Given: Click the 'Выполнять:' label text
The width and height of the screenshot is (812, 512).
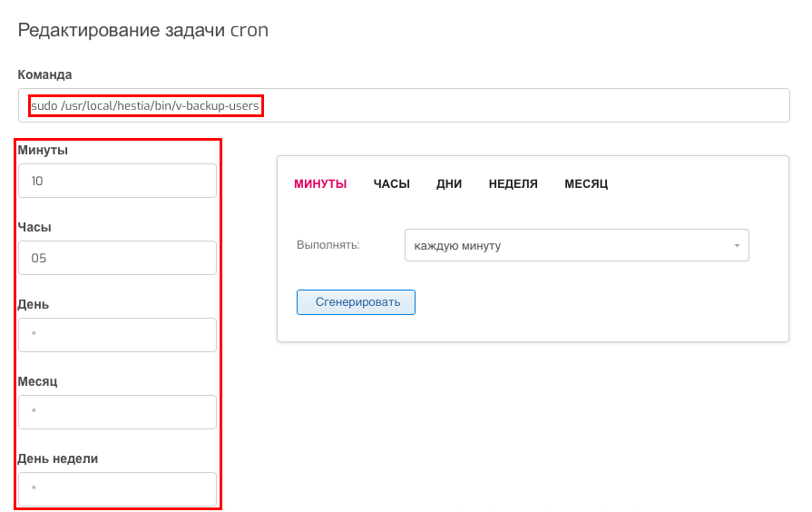Looking at the screenshot, I should tap(328, 245).
